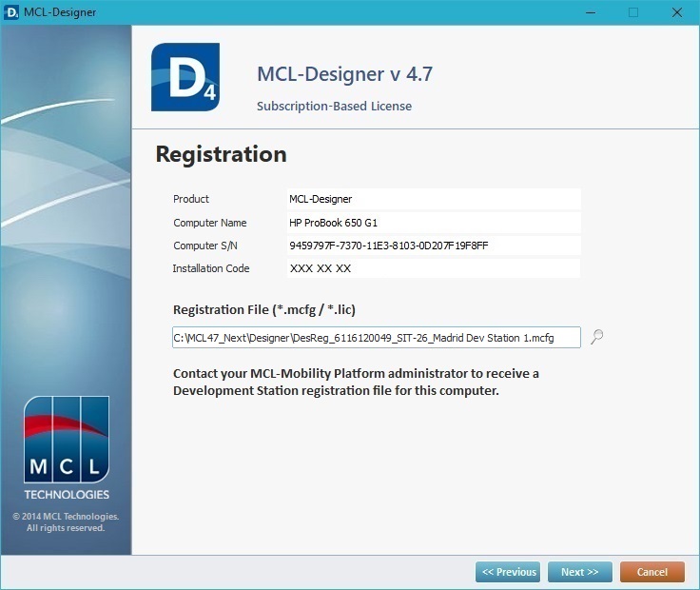Click the 2014 MCL Technologies copyright text

pyautogui.click(x=66, y=522)
